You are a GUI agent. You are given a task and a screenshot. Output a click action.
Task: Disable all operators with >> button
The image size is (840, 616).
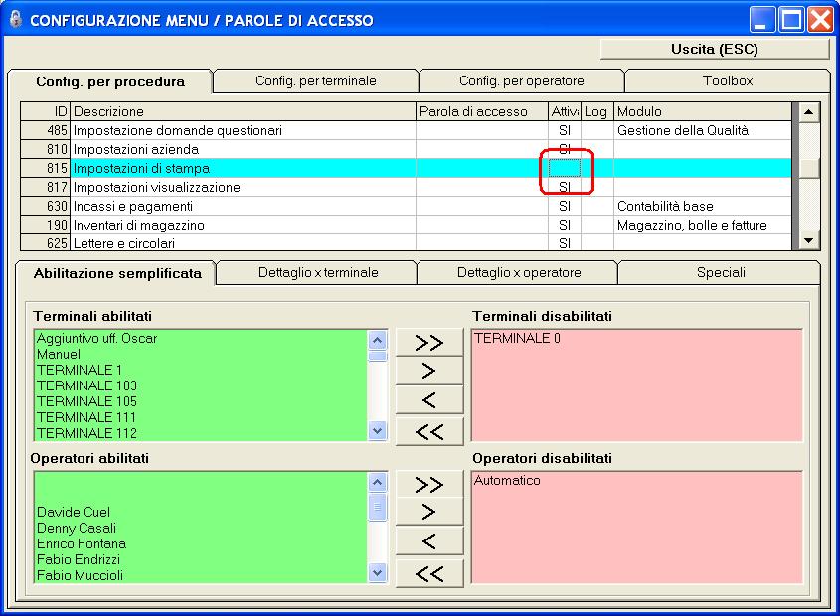[x=429, y=484]
